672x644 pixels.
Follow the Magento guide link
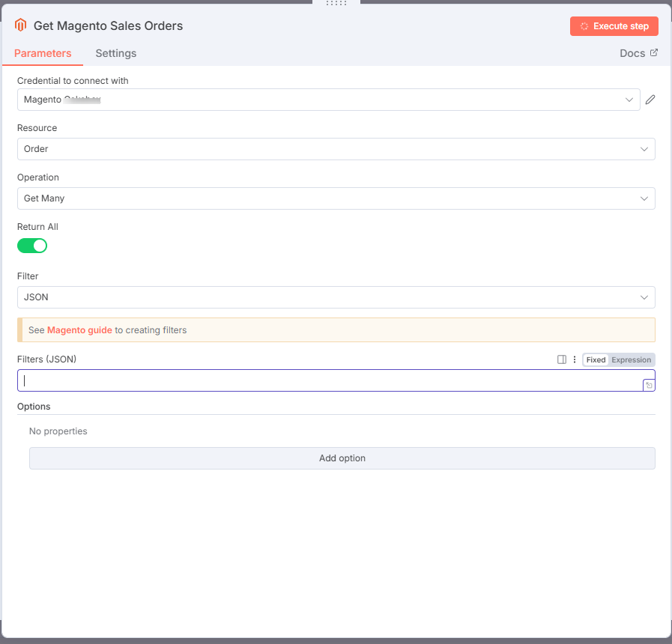pyautogui.click(x=79, y=330)
